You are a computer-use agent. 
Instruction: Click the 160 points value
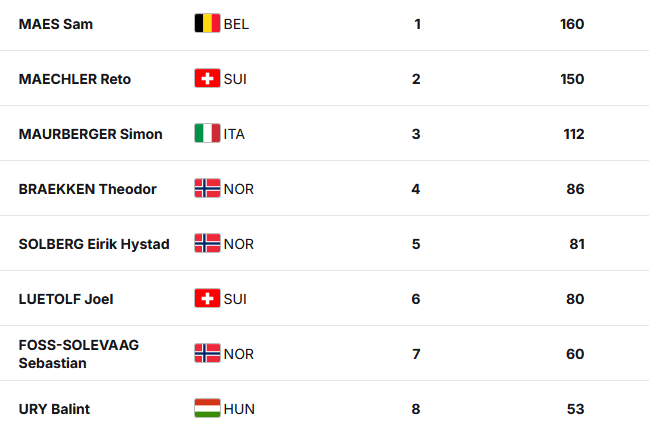tap(572, 24)
